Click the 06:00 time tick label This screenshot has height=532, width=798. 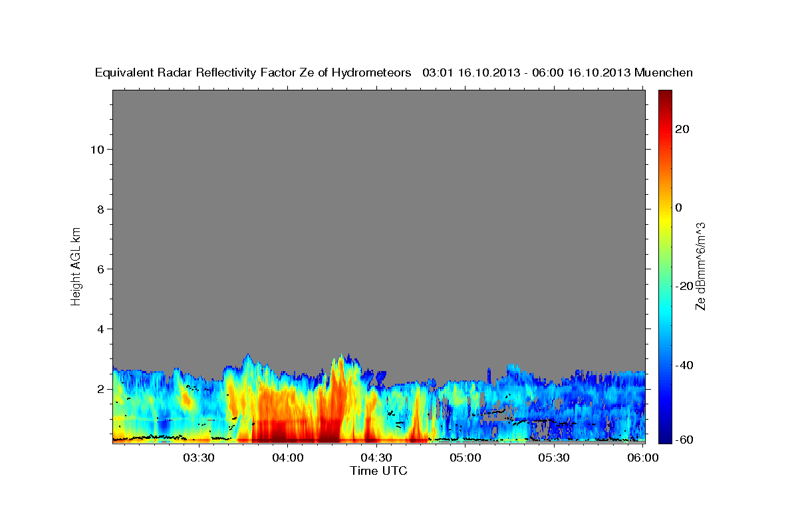click(x=642, y=458)
